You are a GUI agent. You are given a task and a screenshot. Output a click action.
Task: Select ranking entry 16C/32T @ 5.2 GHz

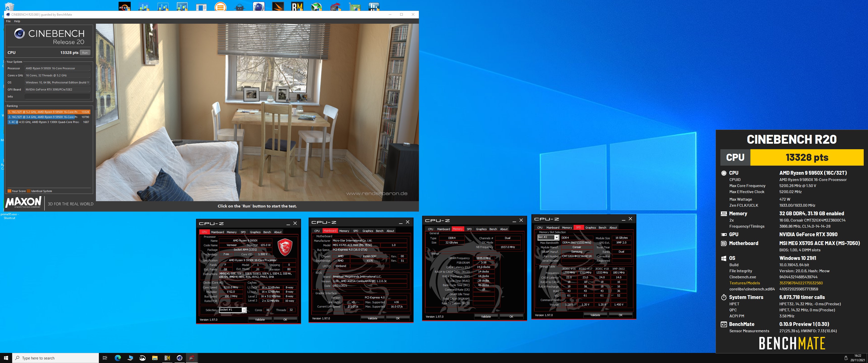[x=48, y=112]
